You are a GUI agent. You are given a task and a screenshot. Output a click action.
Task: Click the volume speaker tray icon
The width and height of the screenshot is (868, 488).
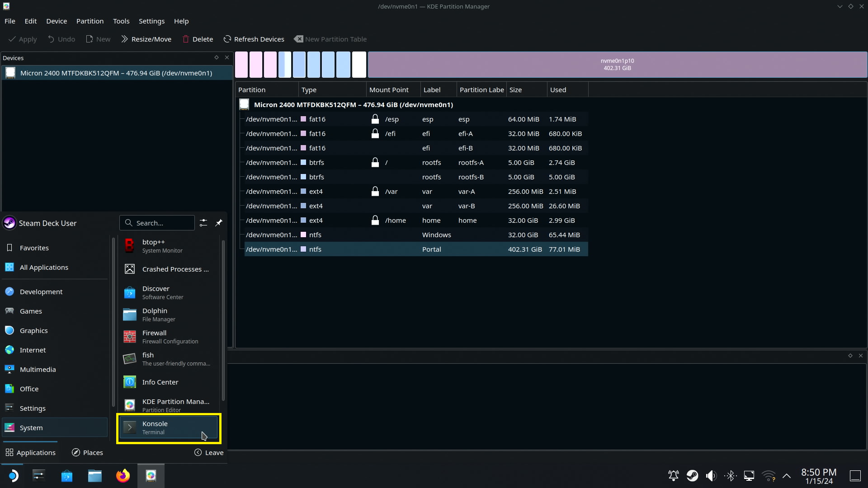[711, 476]
